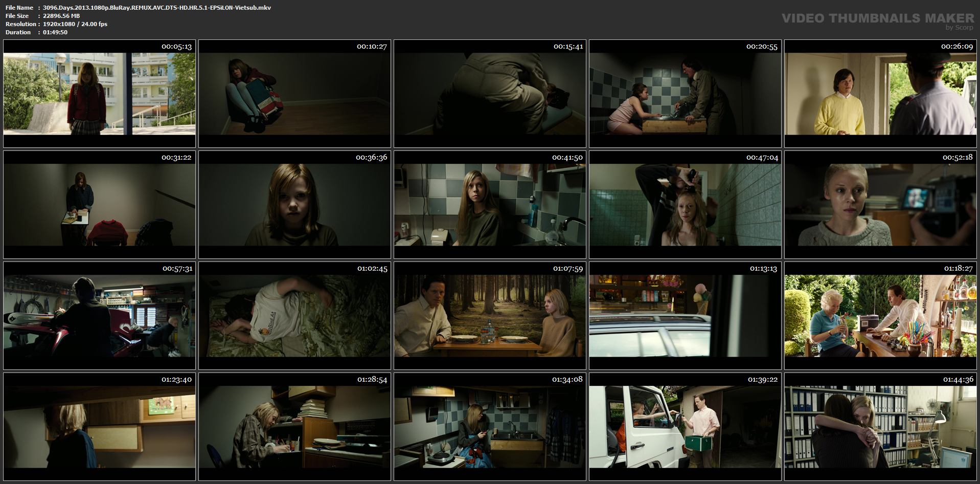Click the duration value 01:49:50
The width and height of the screenshot is (980, 484).
pyautogui.click(x=55, y=32)
